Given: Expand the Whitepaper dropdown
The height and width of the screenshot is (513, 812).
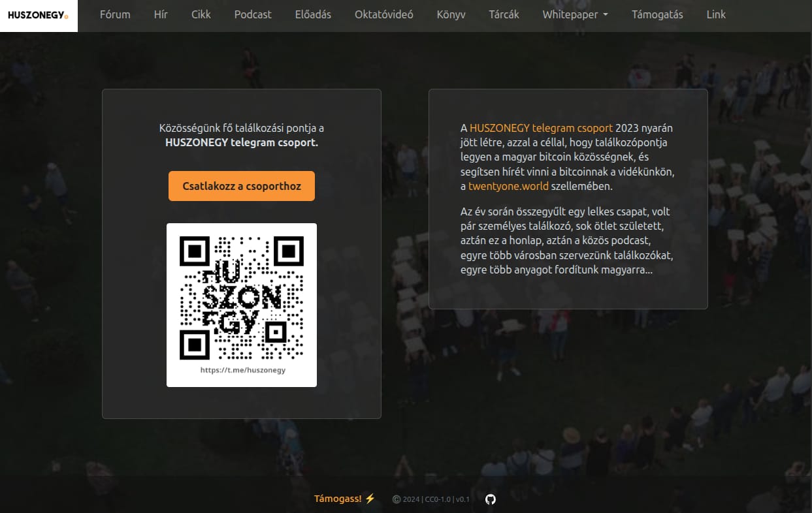Looking at the screenshot, I should pos(575,14).
